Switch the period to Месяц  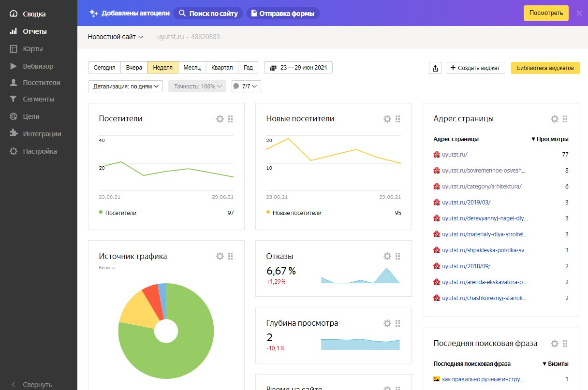click(x=192, y=68)
